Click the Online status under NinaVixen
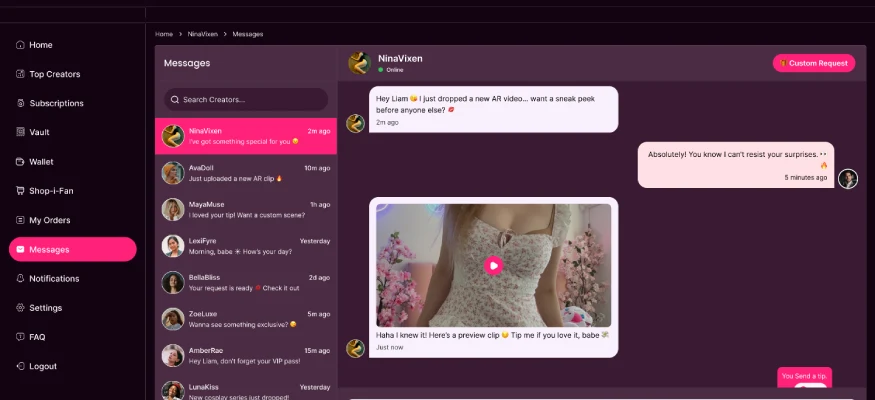The height and width of the screenshot is (400, 875). (x=391, y=70)
